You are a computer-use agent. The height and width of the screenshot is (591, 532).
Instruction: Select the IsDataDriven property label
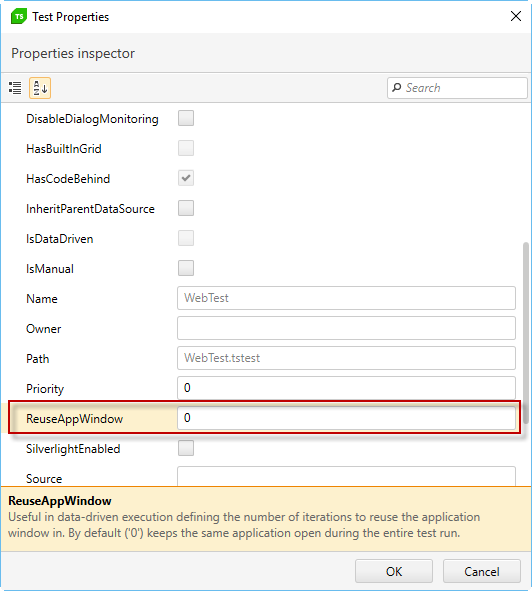(x=59, y=239)
